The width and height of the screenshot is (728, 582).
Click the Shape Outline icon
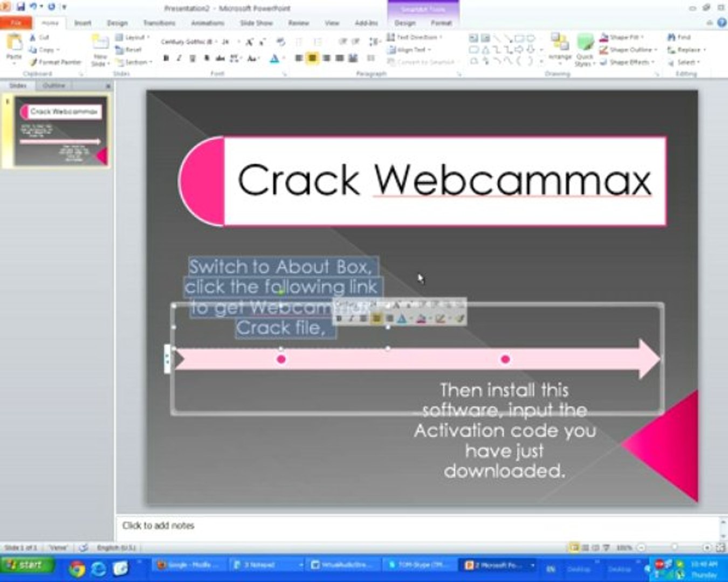(604, 50)
